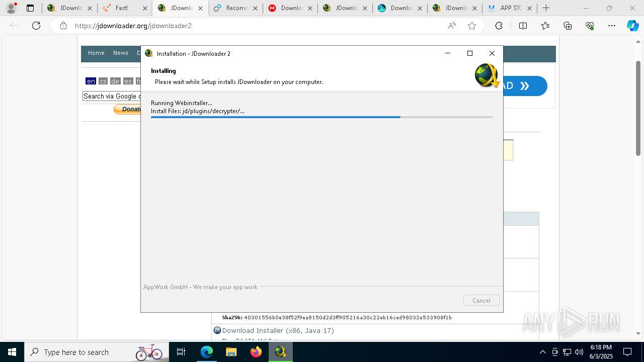Open the Home menu on the JDownloader site
644x362 pixels.
96,53
